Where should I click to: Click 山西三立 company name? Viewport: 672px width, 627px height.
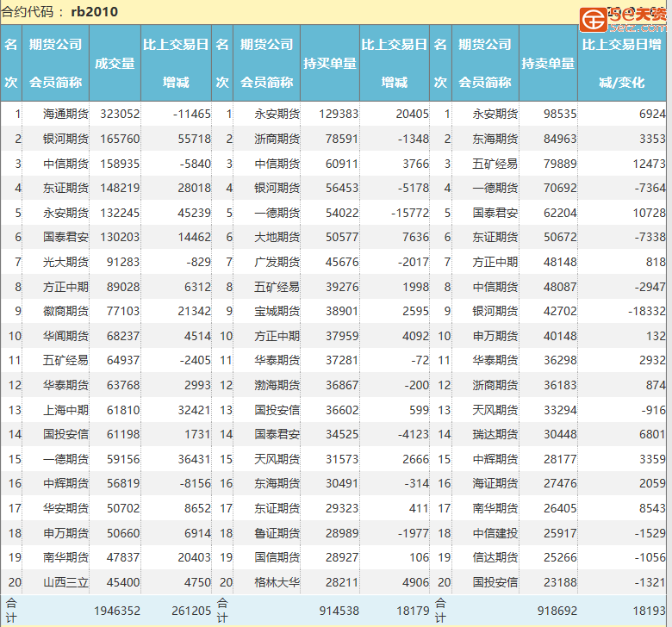click(x=65, y=582)
